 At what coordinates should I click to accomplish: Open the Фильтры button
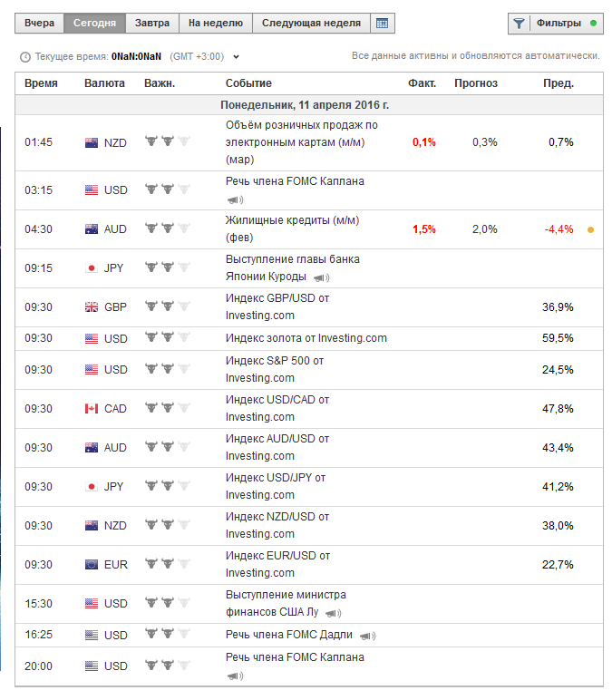[x=556, y=24]
